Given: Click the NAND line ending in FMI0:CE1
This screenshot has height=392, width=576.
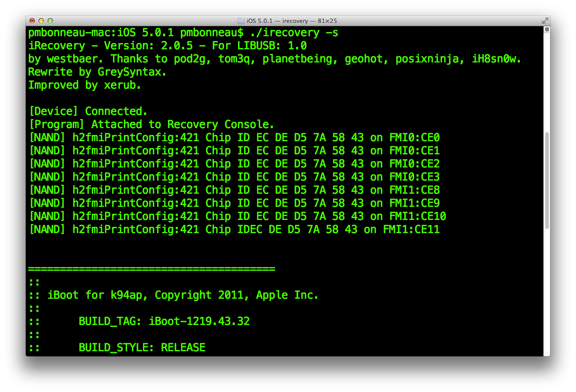Looking at the screenshot, I should [x=234, y=151].
